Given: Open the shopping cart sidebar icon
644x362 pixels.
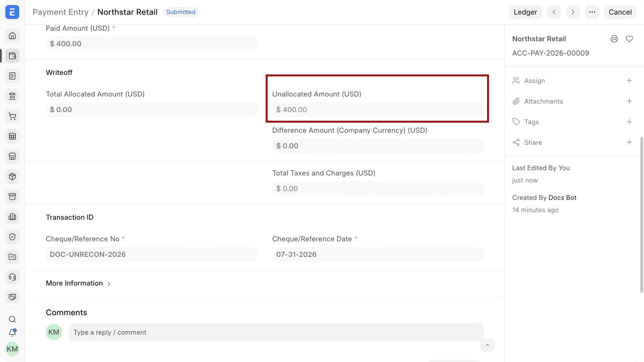Looking at the screenshot, I should [x=13, y=116].
